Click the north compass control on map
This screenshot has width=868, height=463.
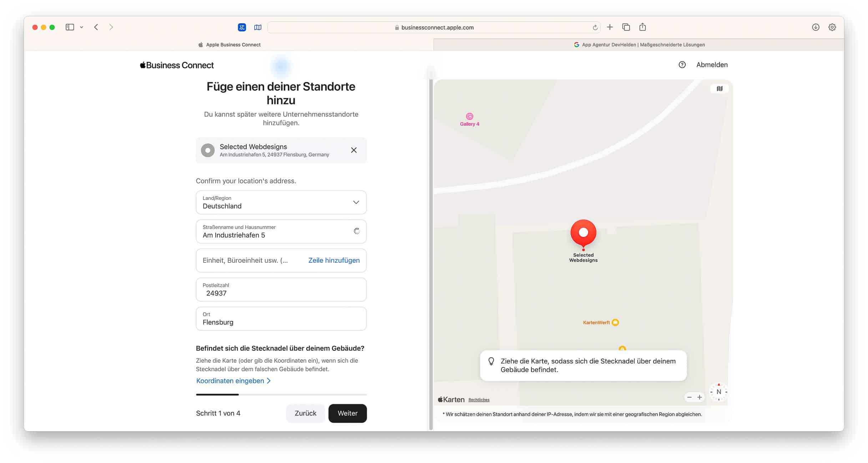tap(719, 392)
